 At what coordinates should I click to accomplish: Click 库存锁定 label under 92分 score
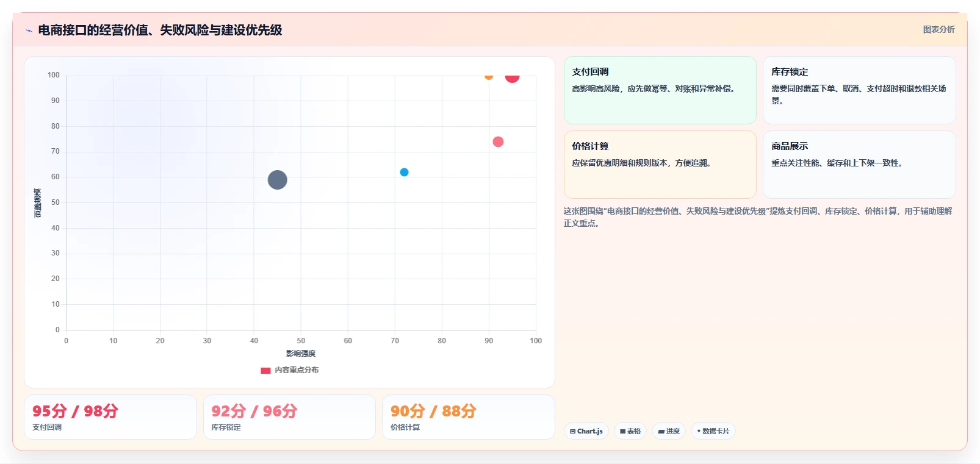(226, 427)
